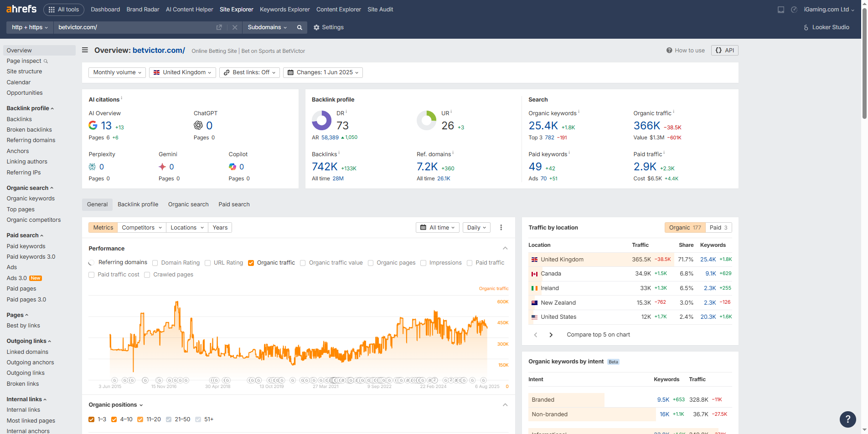Click the Ref. domains 7.2K value
This screenshot has width=868, height=434.
tap(427, 167)
